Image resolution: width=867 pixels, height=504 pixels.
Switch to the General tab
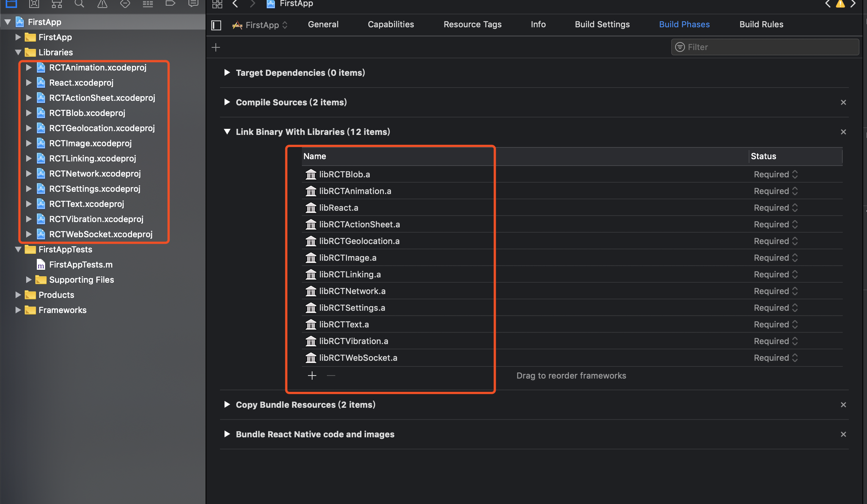323,24
